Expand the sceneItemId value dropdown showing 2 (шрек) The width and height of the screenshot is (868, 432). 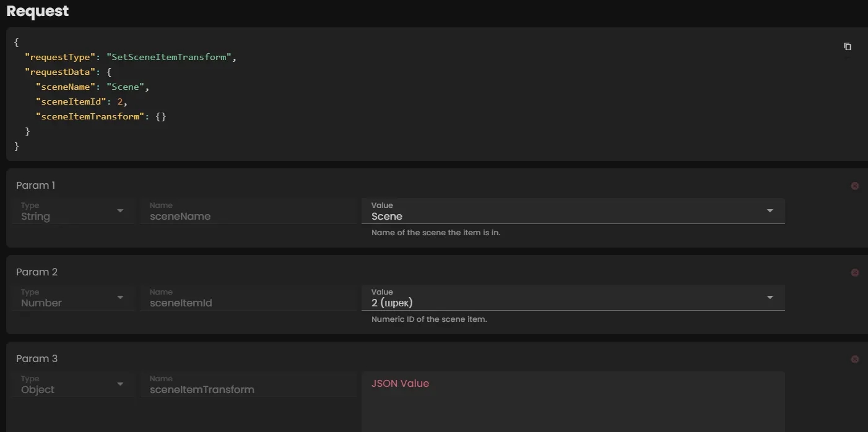770,298
